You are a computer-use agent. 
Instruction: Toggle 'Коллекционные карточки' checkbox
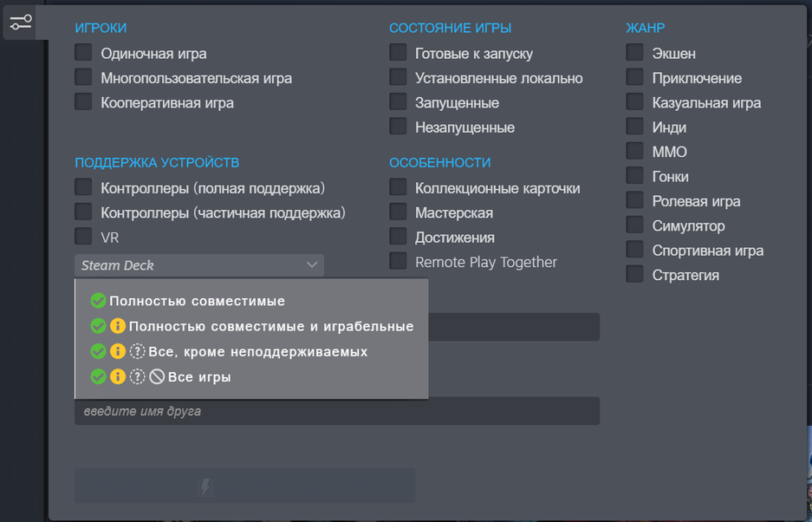[x=399, y=187]
